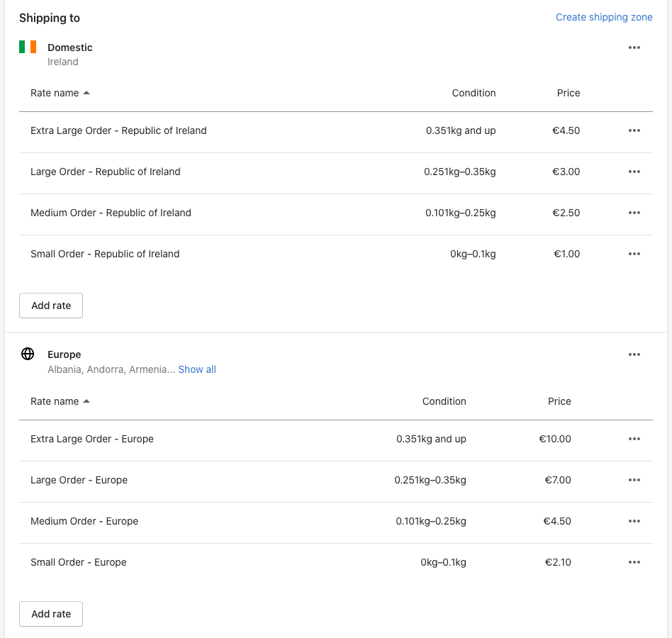This screenshot has width=672, height=638.
Task: Select Small Order - Europe rate name
Action: click(79, 562)
